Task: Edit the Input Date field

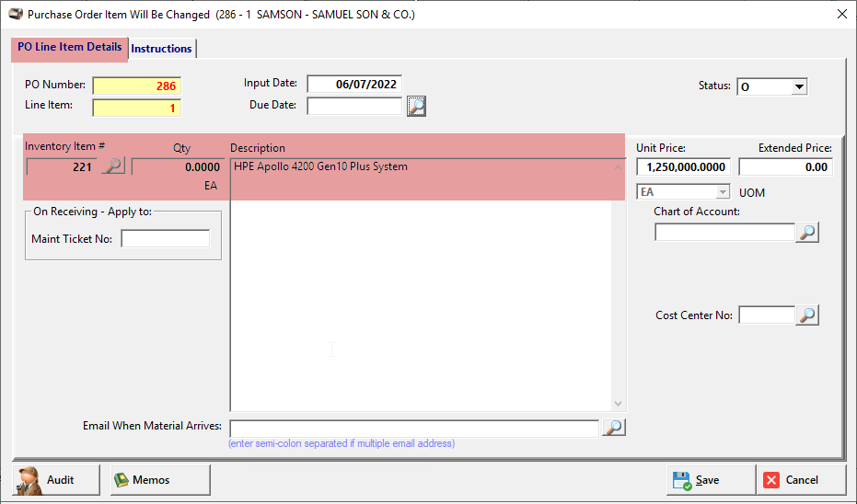Action: 354,84
